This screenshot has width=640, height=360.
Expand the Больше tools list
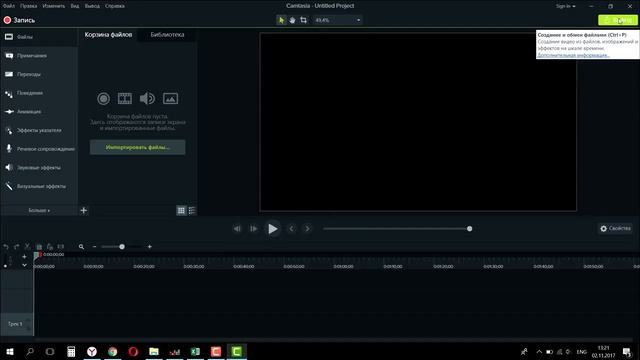click(x=39, y=210)
